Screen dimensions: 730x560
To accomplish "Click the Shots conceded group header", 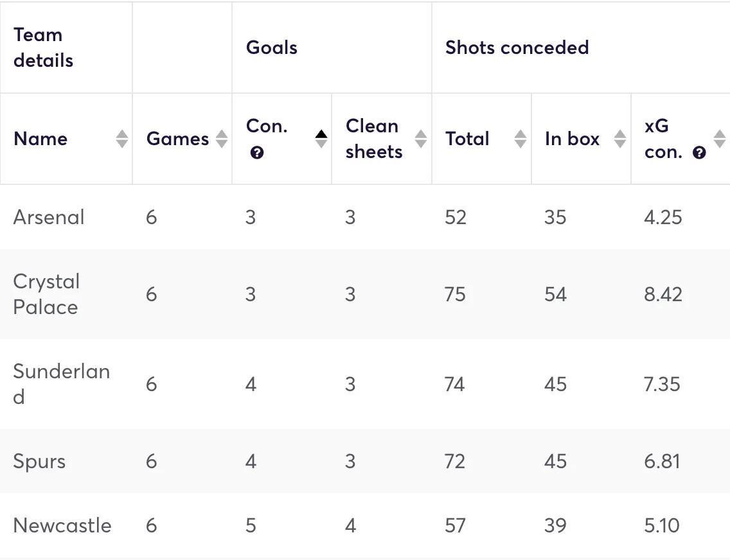I will pyautogui.click(x=517, y=48).
